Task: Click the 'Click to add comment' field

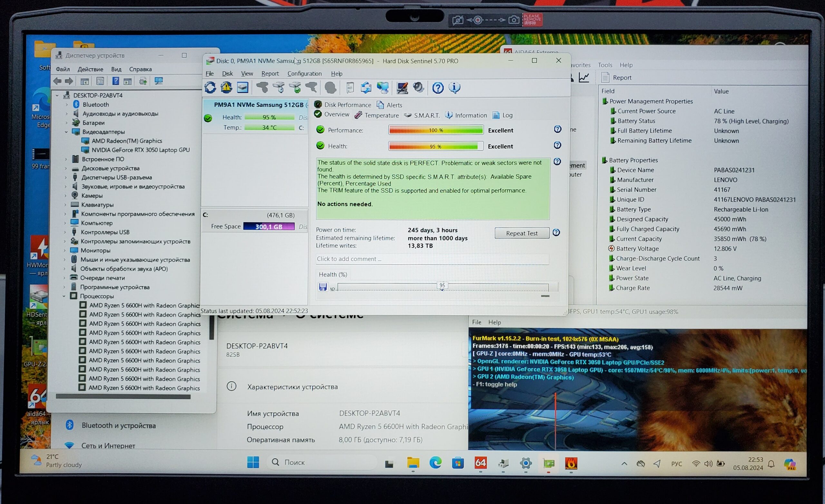Action: point(432,259)
